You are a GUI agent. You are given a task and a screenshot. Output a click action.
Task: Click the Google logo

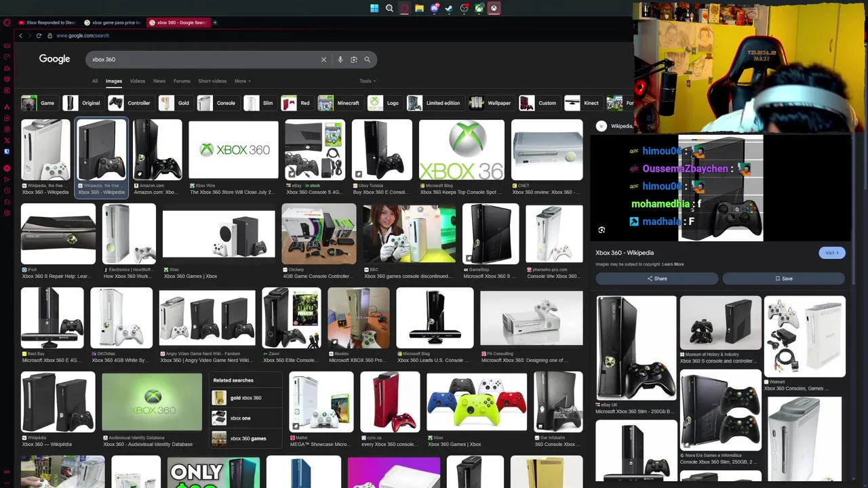point(54,59)
